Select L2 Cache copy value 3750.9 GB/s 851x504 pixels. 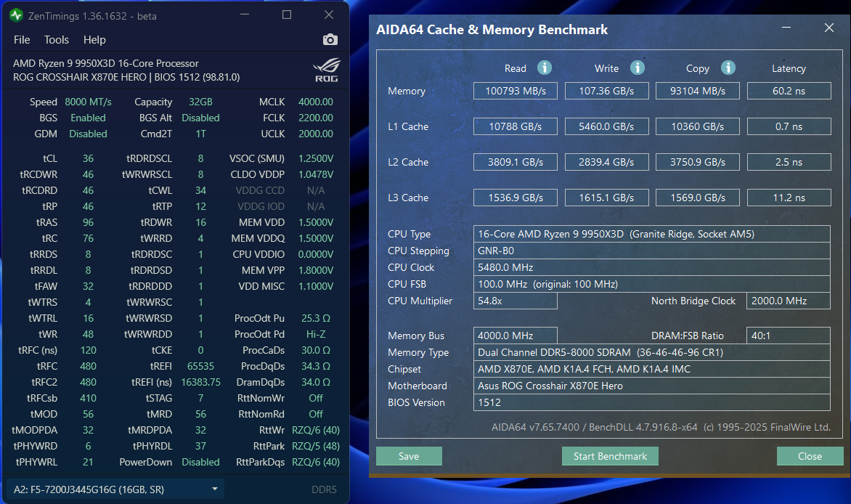[x=697, y=162]
